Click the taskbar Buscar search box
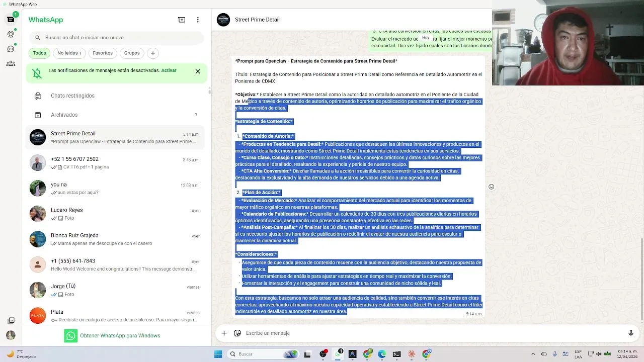The width and height of the screenshot is (644, 362). tap(263, 354)
